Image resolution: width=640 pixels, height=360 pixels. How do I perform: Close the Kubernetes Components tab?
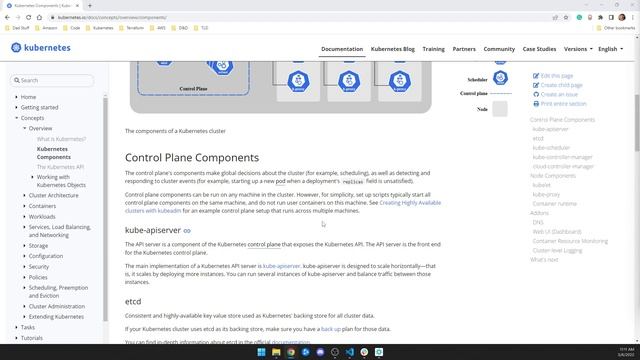pyautogui.click(x=77, y=6)
